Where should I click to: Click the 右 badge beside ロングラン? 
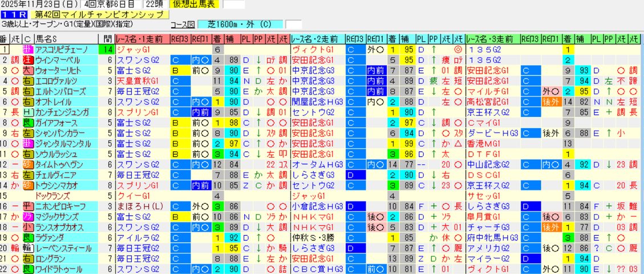pyautogui.click(x=29, y=259)
